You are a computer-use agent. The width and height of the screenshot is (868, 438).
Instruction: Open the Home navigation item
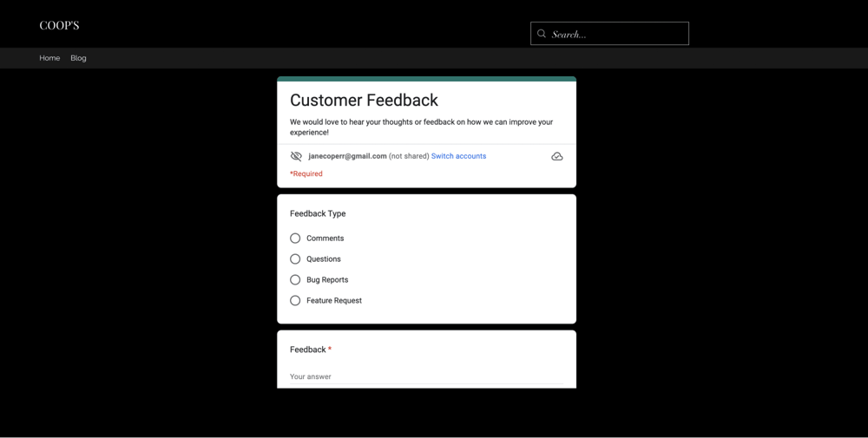49,58
